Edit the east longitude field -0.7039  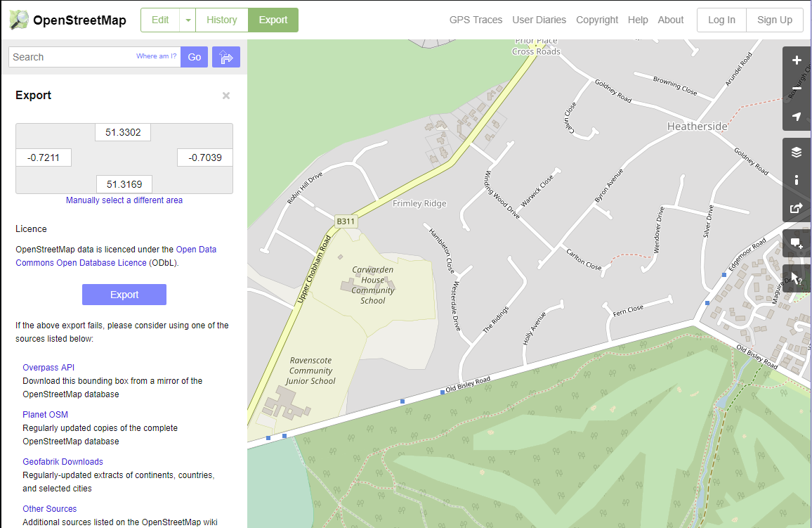tap(205, 157)
